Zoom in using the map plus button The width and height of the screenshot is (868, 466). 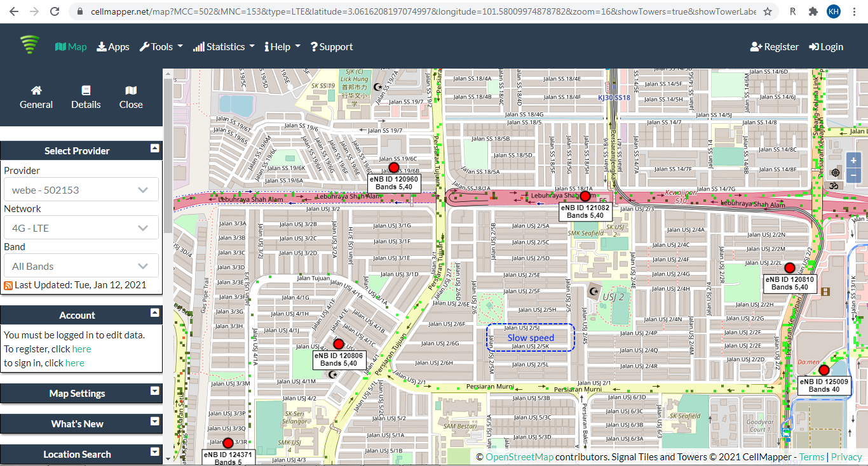[x=854, y=160]
